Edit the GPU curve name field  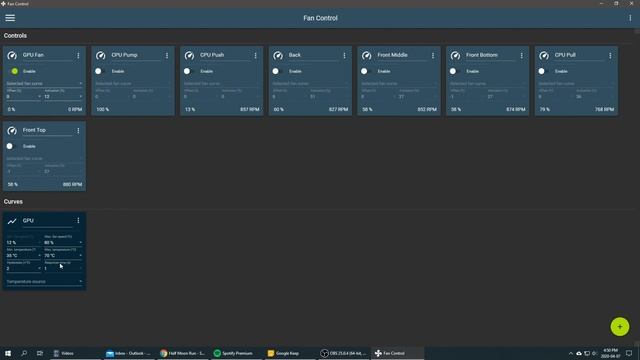point(47,221)
